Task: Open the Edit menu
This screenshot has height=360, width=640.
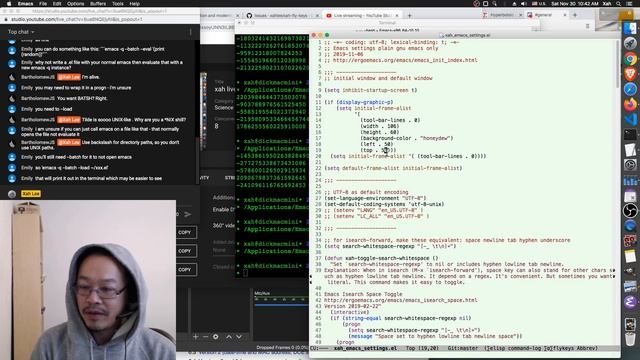Action: [57, 4]
